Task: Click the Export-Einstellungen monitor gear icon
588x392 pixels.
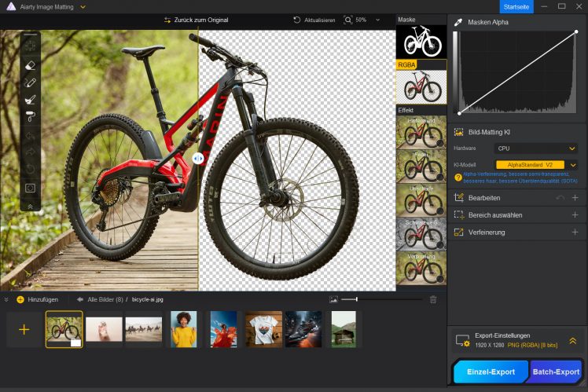Action: point(462,341)
